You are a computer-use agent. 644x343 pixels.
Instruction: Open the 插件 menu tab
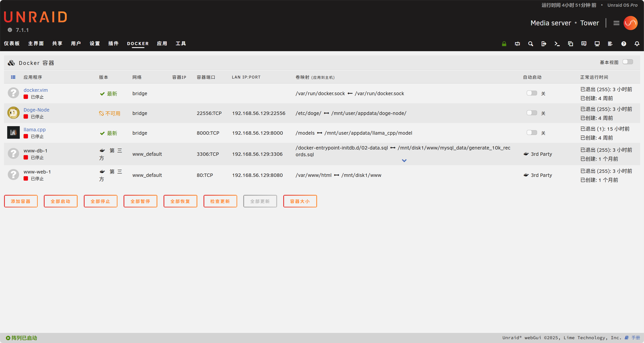113,44
